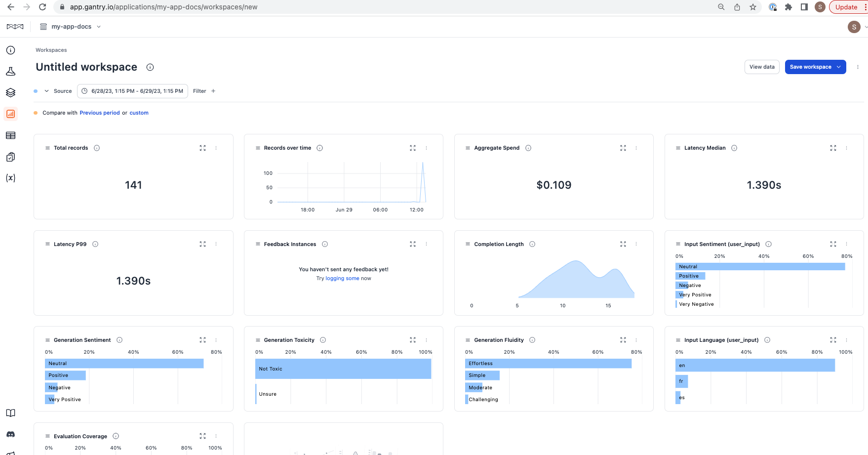Screen dimensions: 868x455
Task: Click the drag handle on Latency P99 card
Action: [47, 244]
